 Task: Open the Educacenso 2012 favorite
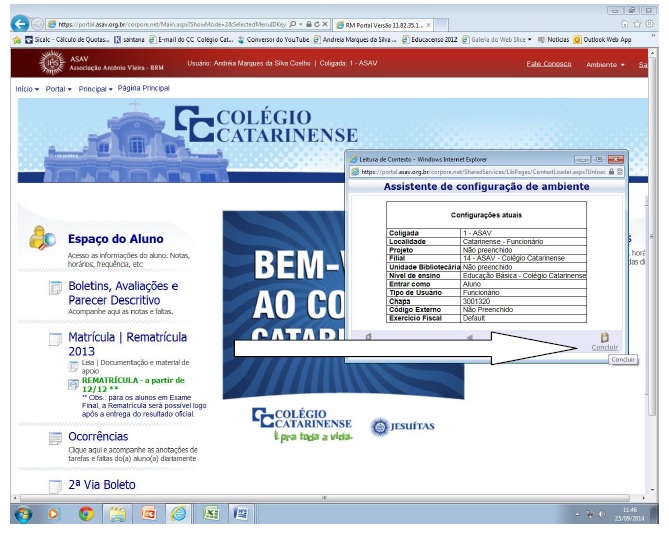click(x=430, y=40)
